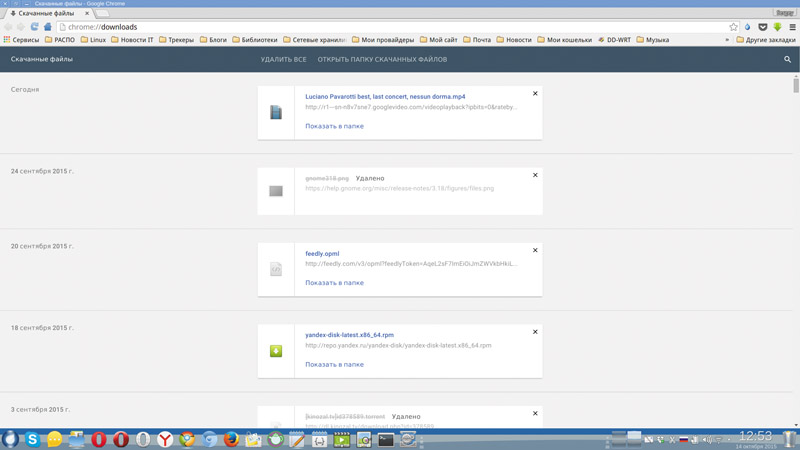Screen dimensions: 800x450
Task: Open the terminal from the taskbar
Action: 386,439
